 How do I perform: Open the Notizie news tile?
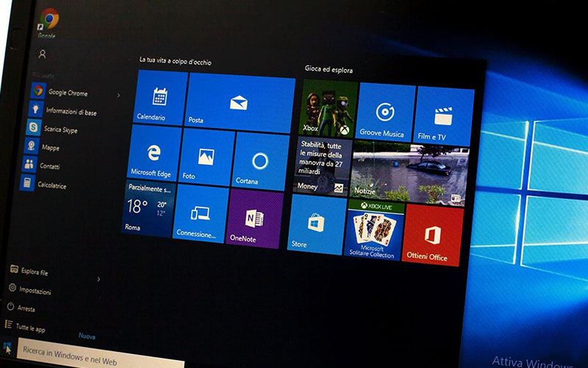point(409,174)
